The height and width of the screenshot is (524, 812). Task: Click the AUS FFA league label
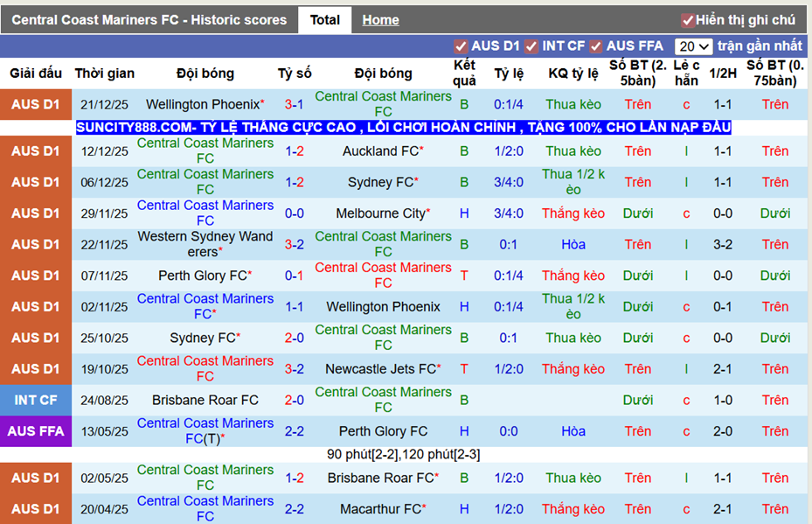[36, 430]
